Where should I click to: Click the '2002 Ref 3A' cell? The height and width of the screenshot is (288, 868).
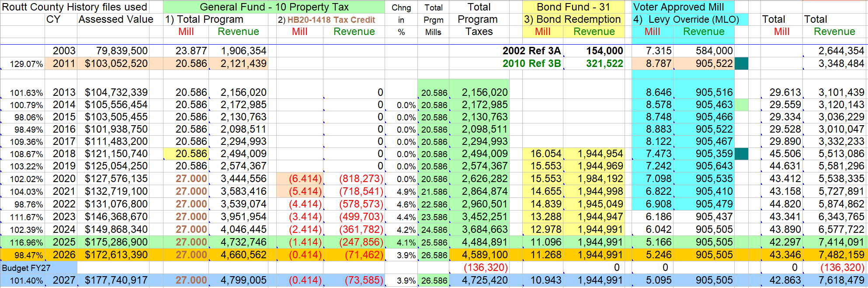532,51
